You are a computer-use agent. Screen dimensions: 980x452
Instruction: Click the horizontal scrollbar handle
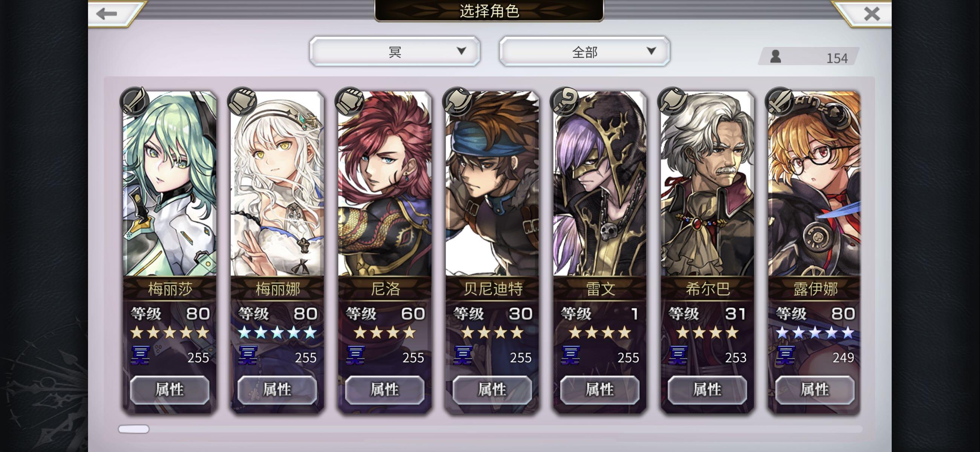(133, 429)
